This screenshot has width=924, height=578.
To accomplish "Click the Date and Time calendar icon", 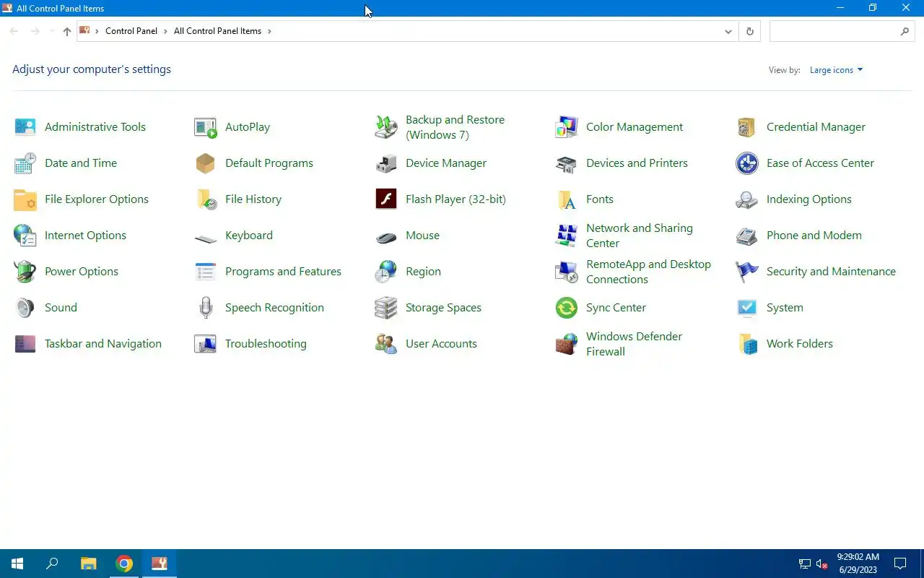I will (25, 163).
